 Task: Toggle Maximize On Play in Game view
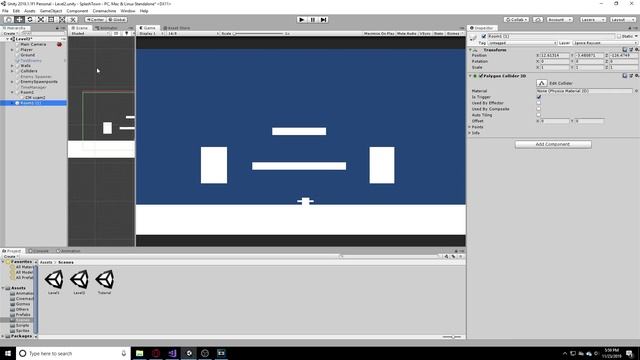click(x=379, y=33)
